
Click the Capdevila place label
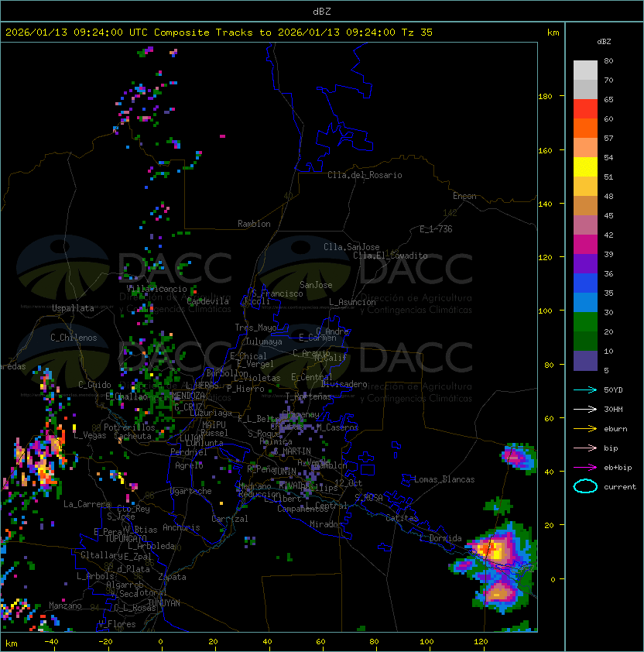[x=207, y=301]
